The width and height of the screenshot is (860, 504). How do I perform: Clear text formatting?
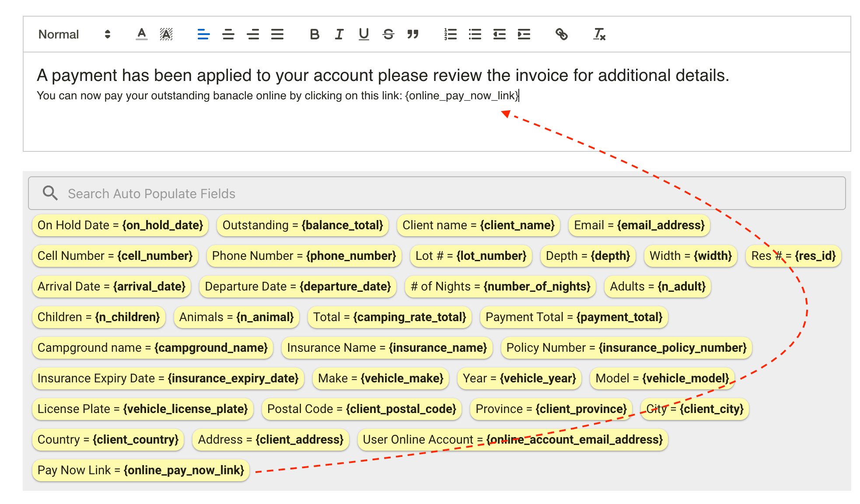coord(599,34)
